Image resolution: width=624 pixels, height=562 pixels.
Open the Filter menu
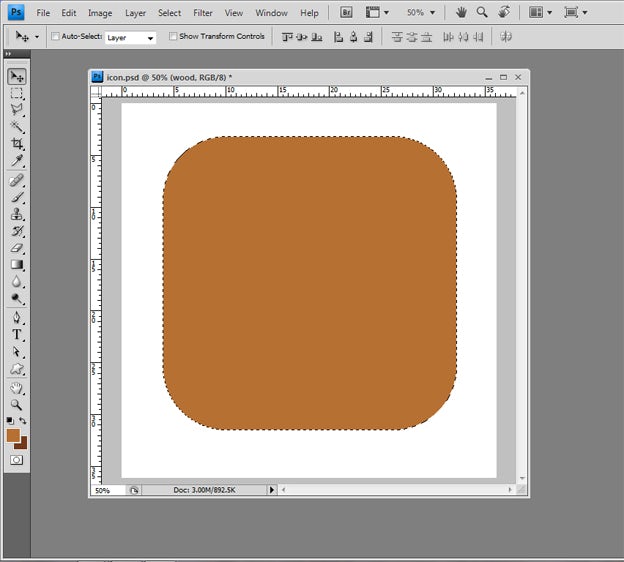203,13
